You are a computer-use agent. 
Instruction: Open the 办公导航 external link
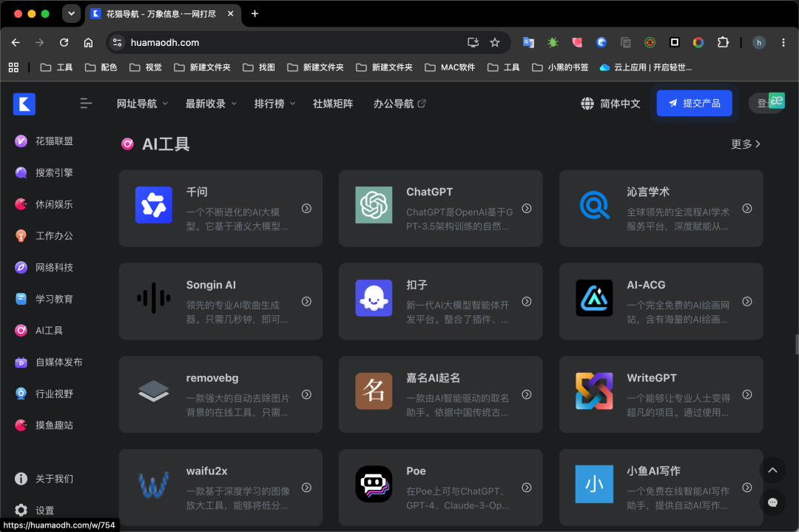(x=399, y=104)
